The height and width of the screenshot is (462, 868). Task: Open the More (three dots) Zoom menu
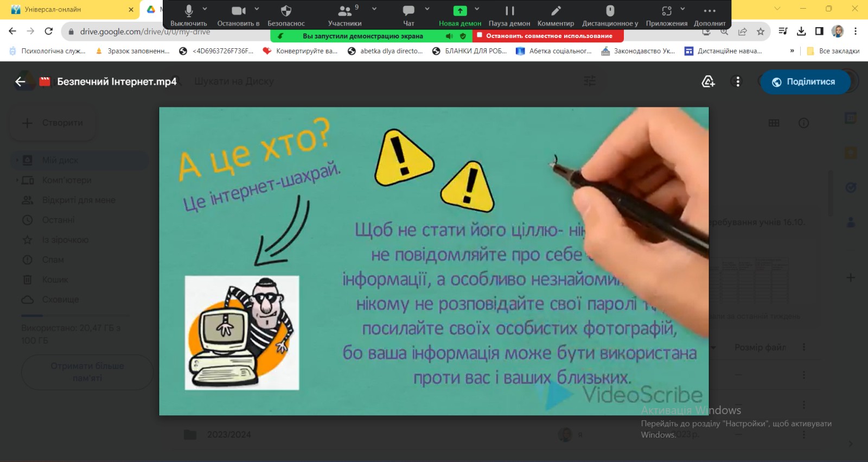coord(710,15)
